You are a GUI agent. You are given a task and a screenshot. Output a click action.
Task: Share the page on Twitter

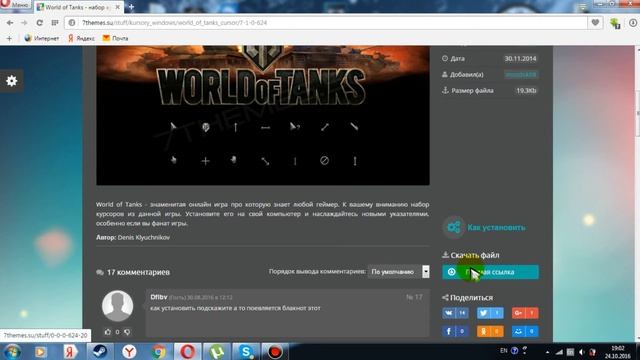tap(490, 313)
